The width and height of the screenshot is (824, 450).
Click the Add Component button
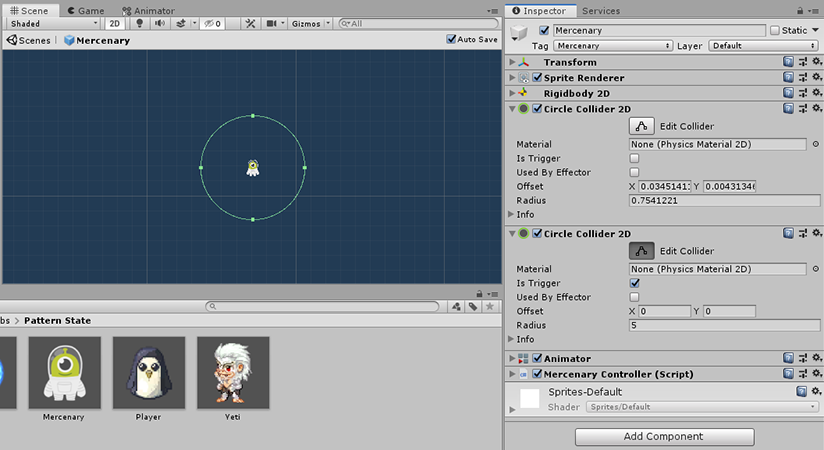[x=664, y=436]
